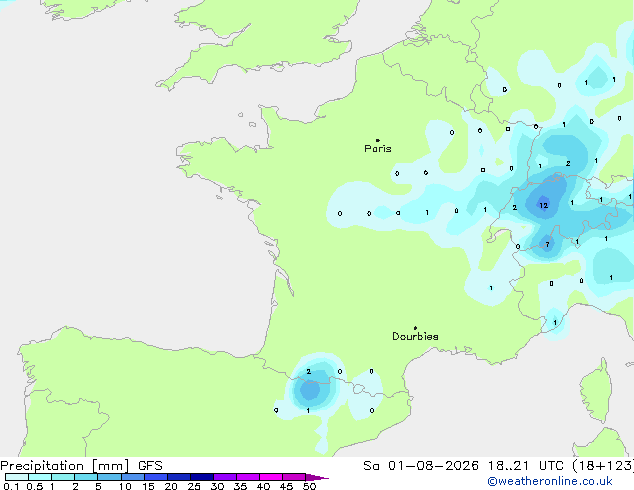Viewport: 634px width, 490px height.
Task: Click the 5–10 mm legend color swatch
Action: (110, 477)
